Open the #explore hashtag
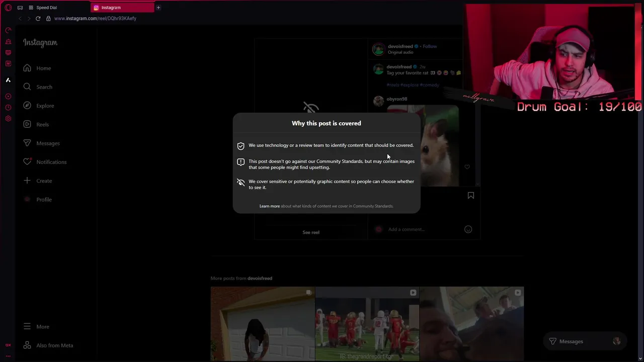 [410, 85]
